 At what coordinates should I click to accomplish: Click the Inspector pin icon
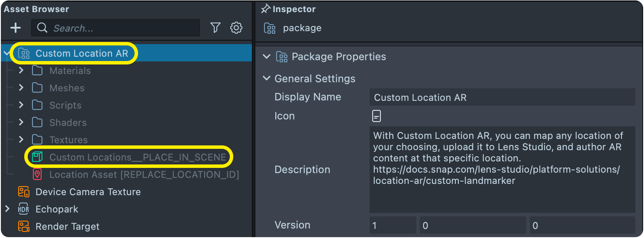point(266,9)
